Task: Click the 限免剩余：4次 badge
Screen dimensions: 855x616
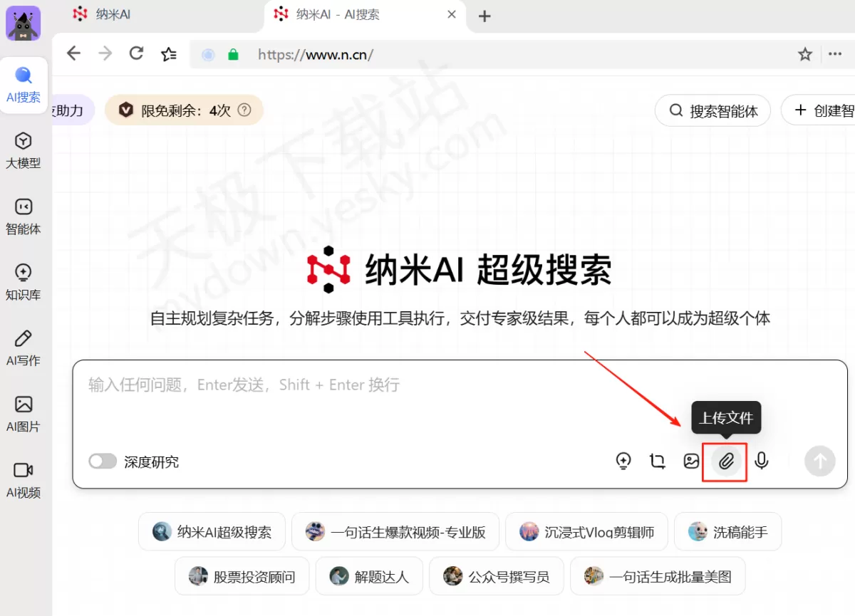Action: tap(185, 110)
